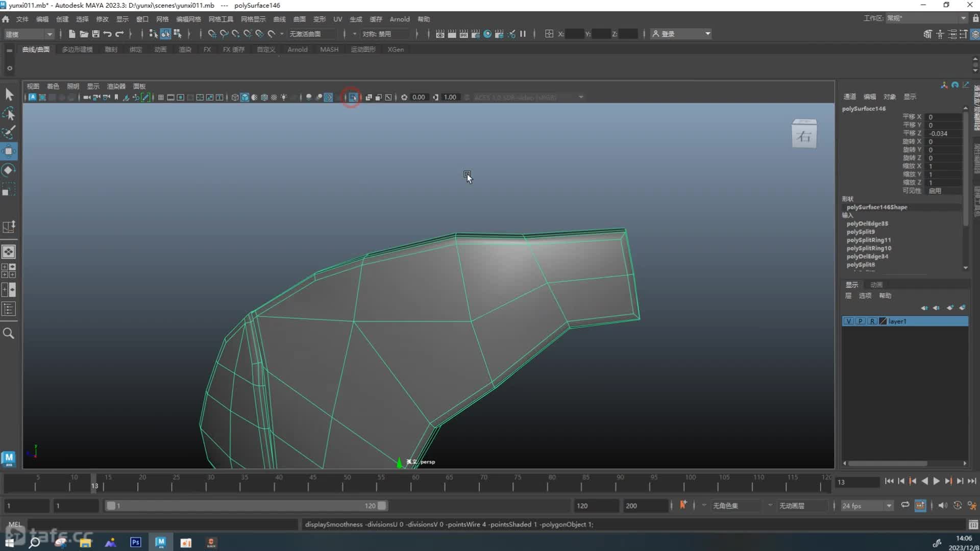Redo the last undone action
The height and width of the screenshot is (551, 980).
point(119,34)
